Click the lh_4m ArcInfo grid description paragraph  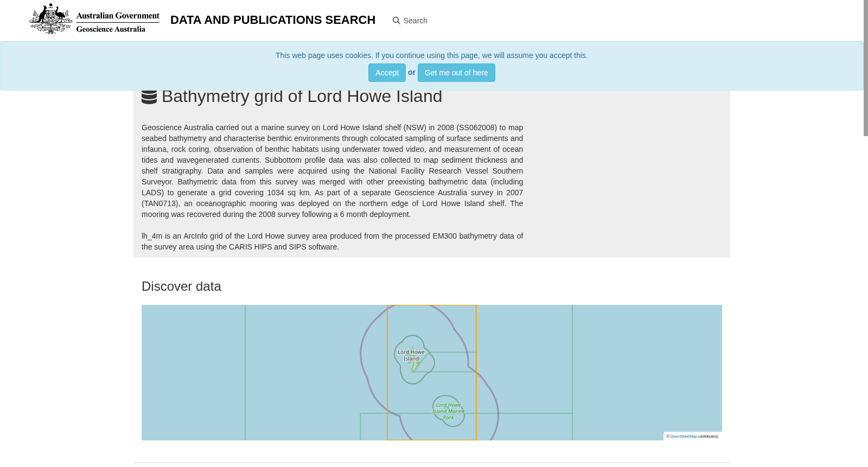tap(332, 241)
